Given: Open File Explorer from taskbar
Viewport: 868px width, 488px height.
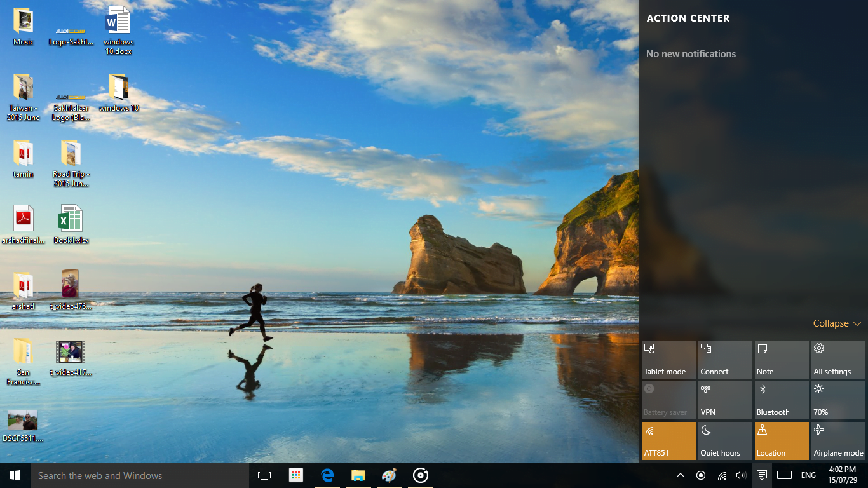Looking at the screenshot, I should coord(358,475).
